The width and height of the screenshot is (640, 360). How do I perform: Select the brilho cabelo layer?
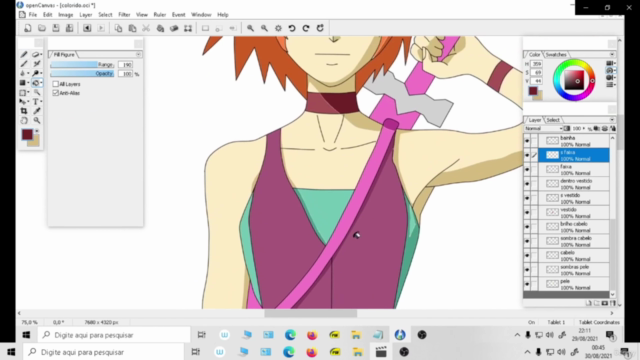tap(573, 227)
